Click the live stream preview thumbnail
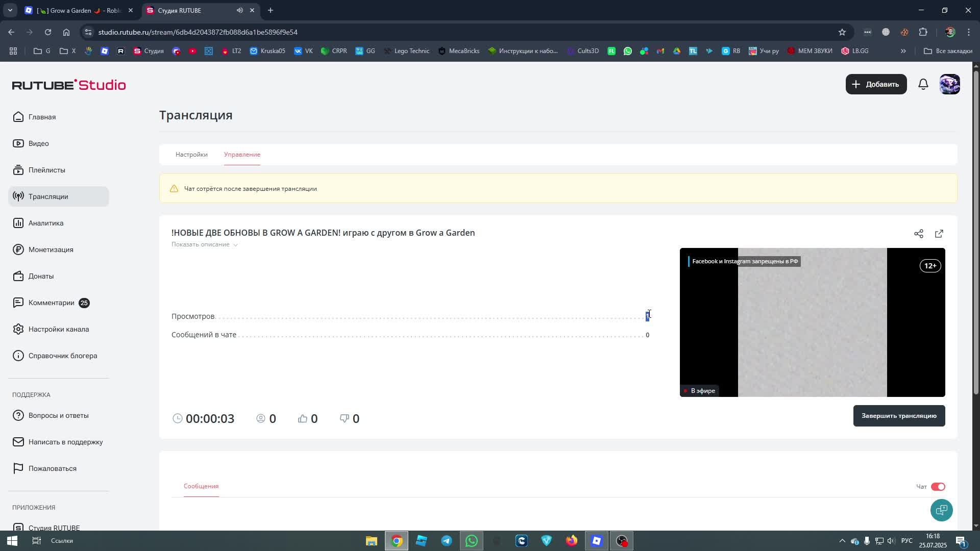Viewport: 980px width, 551px height. pyautogui.click(x=812, y=322)
